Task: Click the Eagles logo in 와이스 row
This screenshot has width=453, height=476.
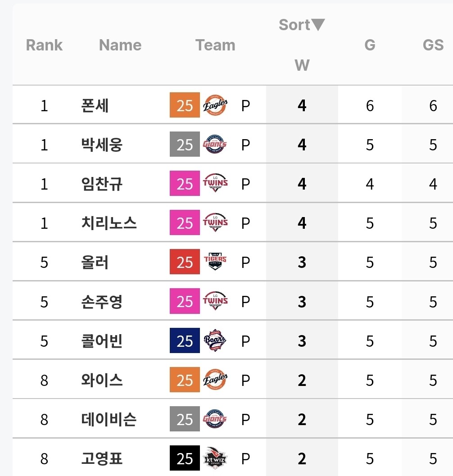Action: [x=215, y=380]
